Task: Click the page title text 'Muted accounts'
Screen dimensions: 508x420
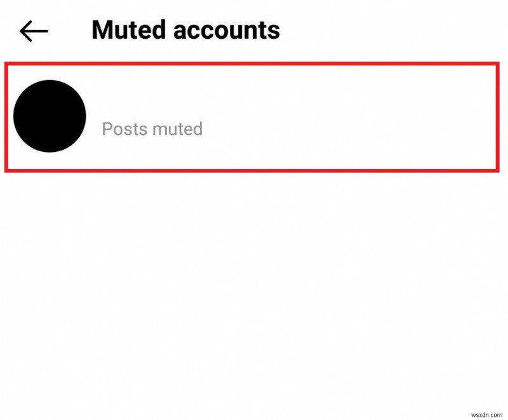Action: point(185,29)
